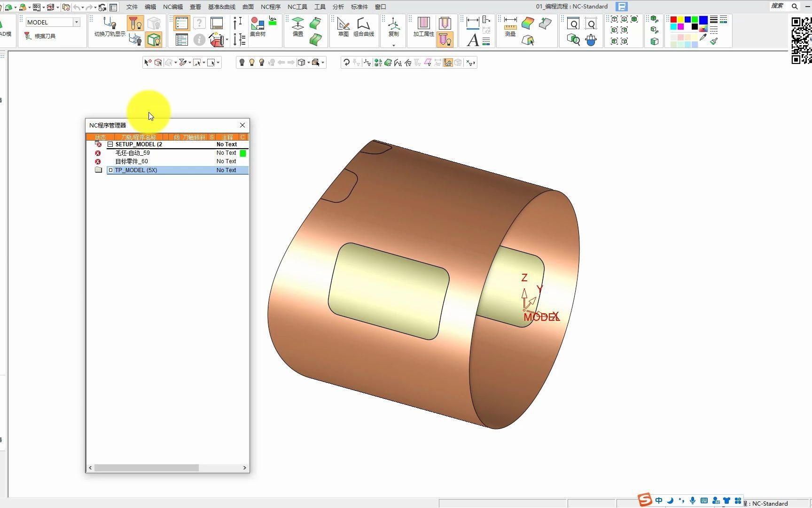
Task: Expand the 复制 toolbar group arrow
Action: pyautogui.click(x=394, y=46)
